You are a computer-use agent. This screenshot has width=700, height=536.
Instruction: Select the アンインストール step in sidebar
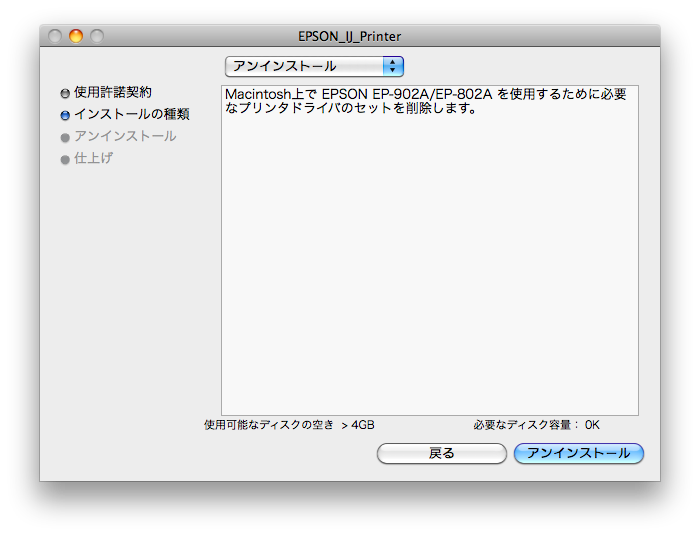click(x=125, y=136)
